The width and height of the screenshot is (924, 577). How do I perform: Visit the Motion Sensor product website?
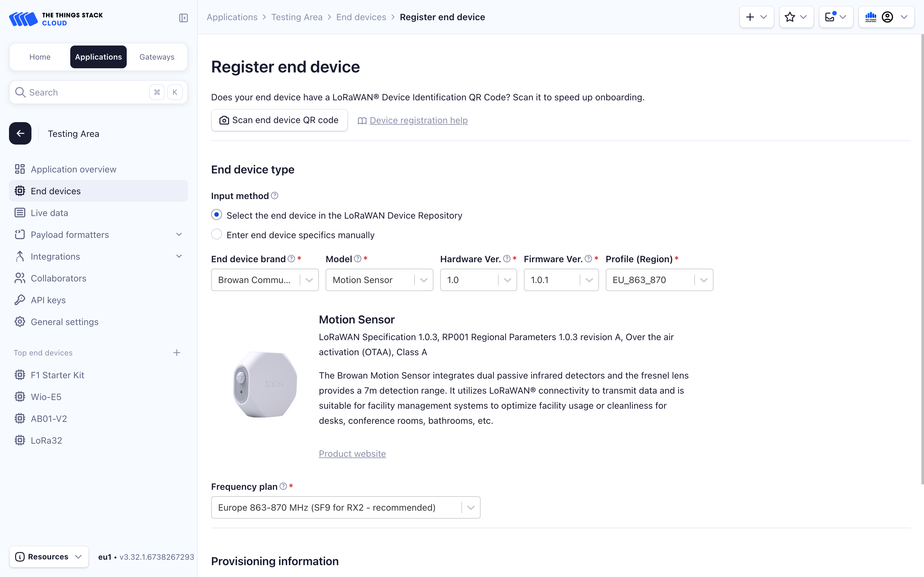pos(353,453)
